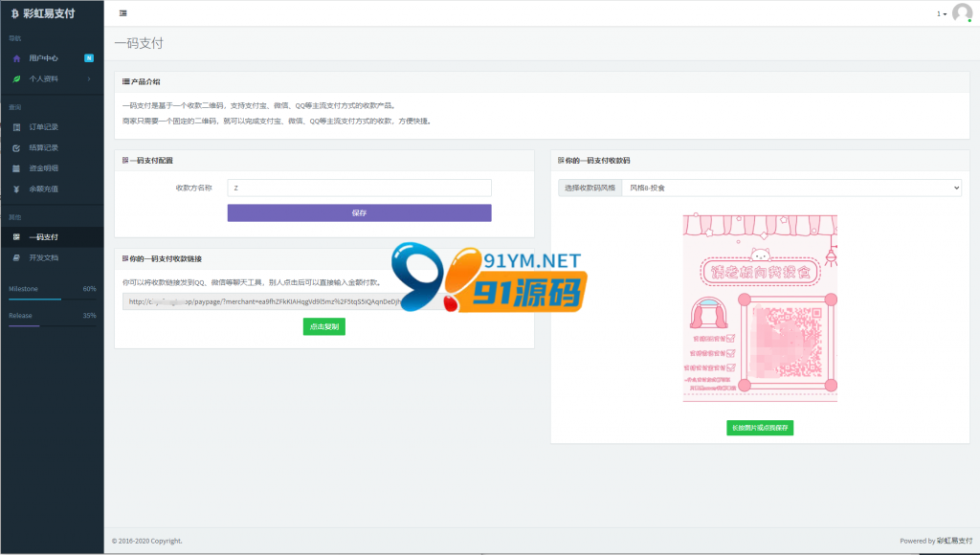Screen dimensions: 980x555
Task: Click the home icon beside 用户中心
Action: pyautogui.click(x=17, y=58)
